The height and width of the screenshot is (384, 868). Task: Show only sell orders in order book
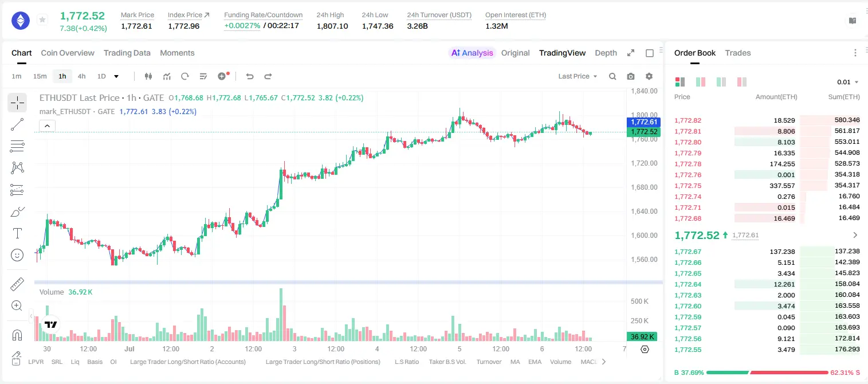pyautogui.click(x=742, y=82)
